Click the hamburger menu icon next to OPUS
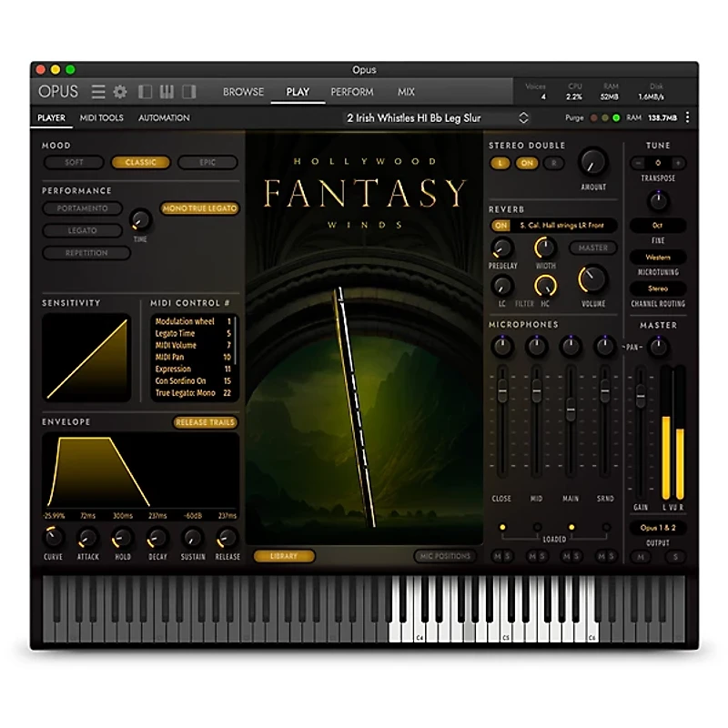Screen dimensions: 728x728 (97, 91)
